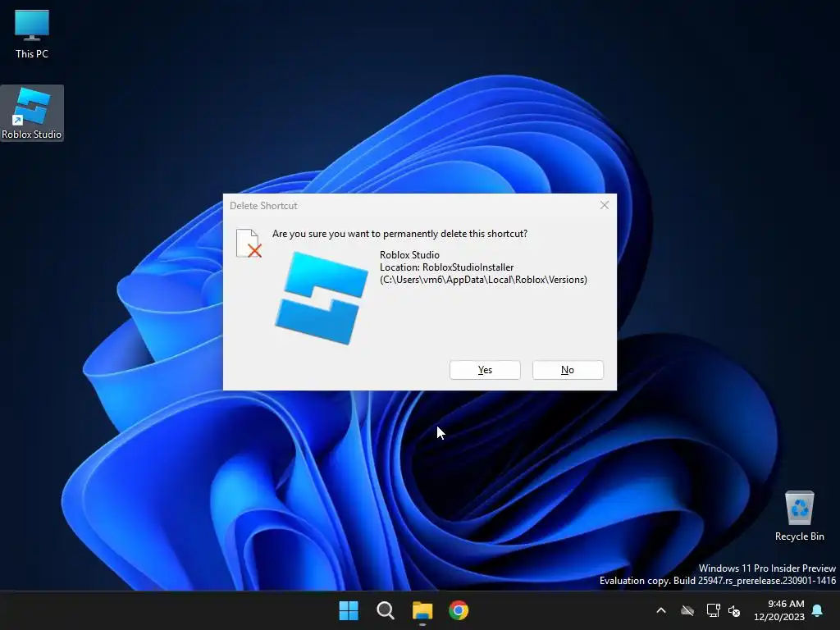
Task: Open the notifications bell icon
Action: (818, 610)
